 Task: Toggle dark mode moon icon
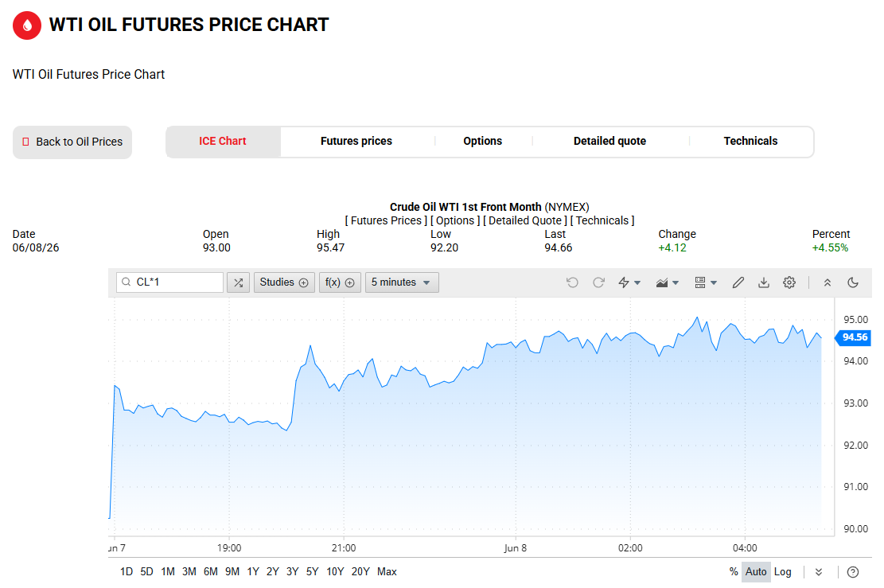pyautogui.click(x=853, y=282)
